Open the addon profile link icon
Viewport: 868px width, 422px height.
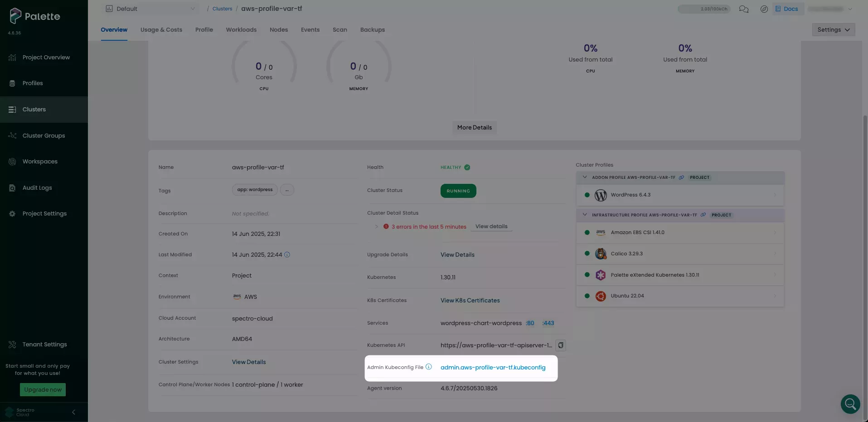[681, 177]
